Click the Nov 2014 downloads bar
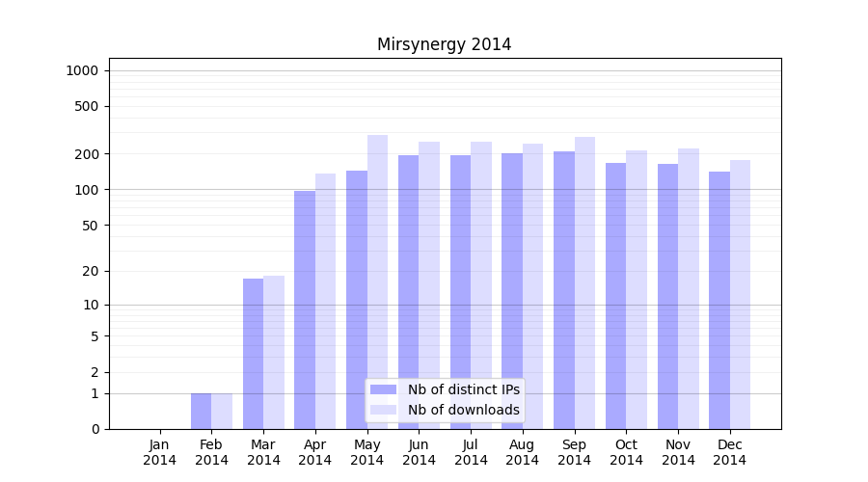 coord(688,288)
